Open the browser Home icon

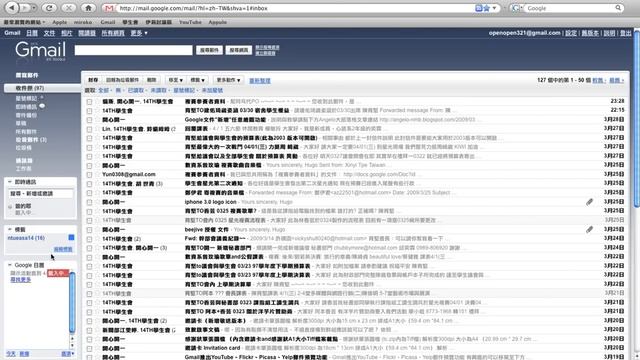pyautogui.click(x=88, y=7)
